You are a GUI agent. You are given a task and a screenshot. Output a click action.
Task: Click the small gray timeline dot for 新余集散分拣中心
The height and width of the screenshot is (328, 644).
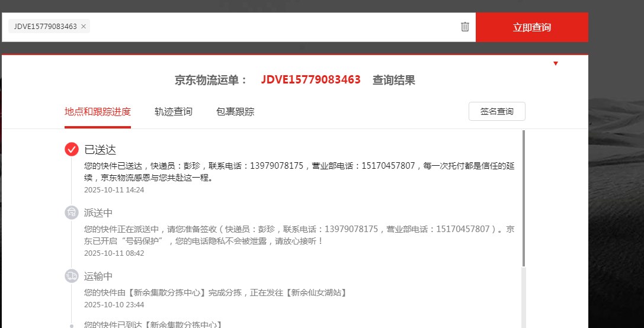tap(72, 325)
